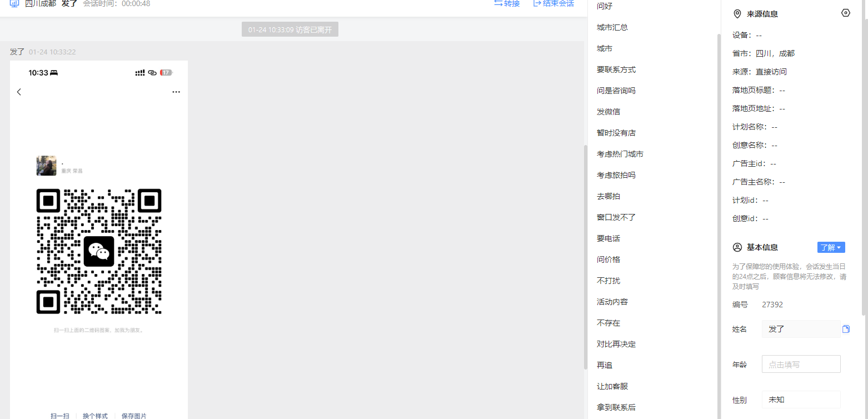Click 换个样式 below the QR code
This screenshot has height=419, width=868.
(95, 416)
